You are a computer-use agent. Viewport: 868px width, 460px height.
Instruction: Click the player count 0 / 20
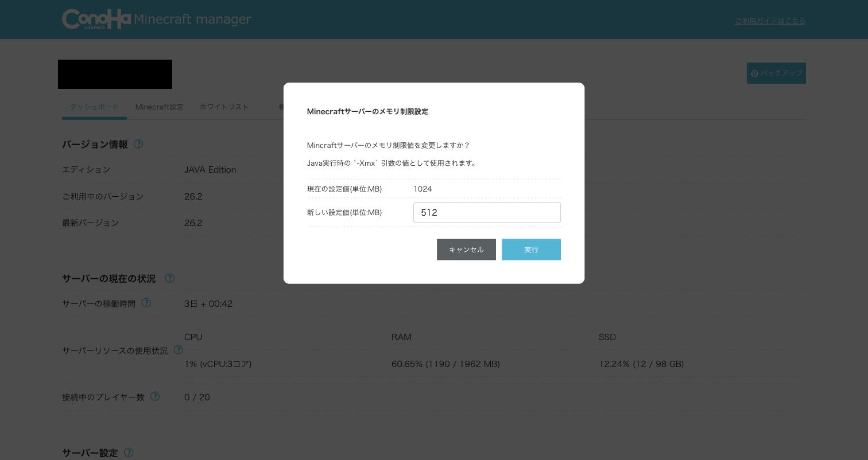click(x=197, y=397)
